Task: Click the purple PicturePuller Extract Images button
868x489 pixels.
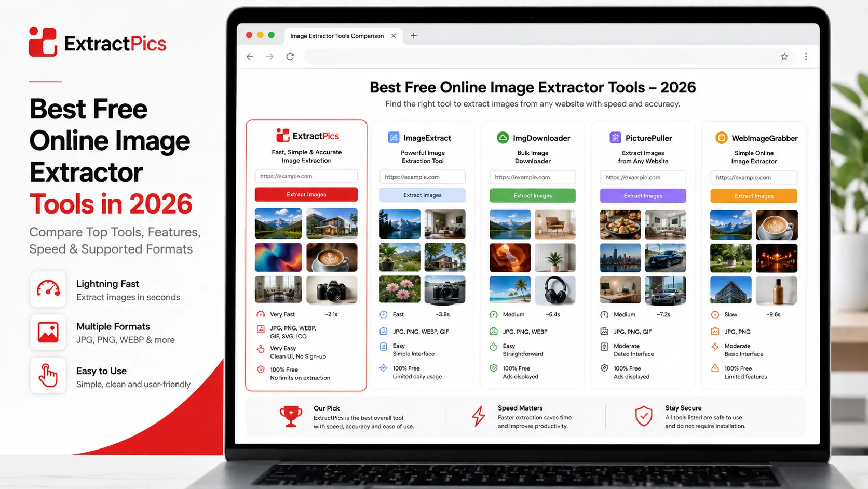Action: 643,196
